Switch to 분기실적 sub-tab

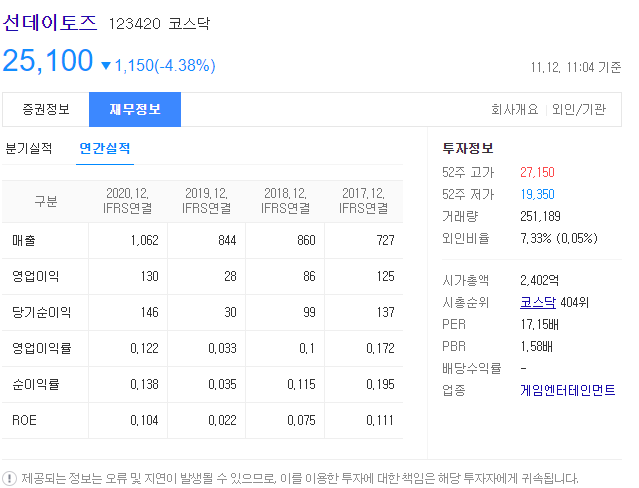(x=29, y=148)
